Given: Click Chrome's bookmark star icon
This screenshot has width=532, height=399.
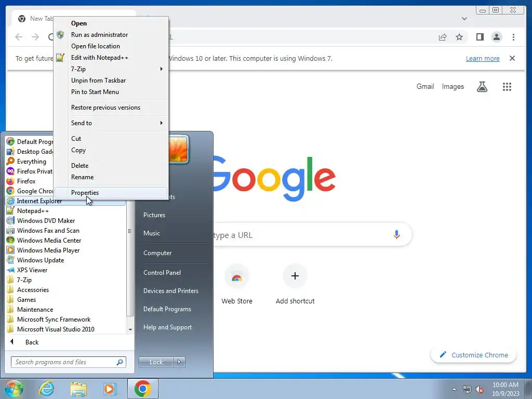Looking at the screenshot, I should click(x=459, y=37).
